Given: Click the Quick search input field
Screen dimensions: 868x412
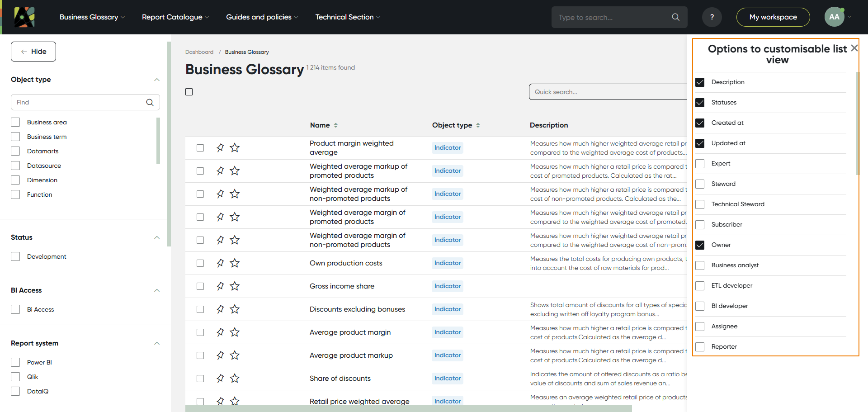Looking at the screenshot, I should click(x=606, y=92).
